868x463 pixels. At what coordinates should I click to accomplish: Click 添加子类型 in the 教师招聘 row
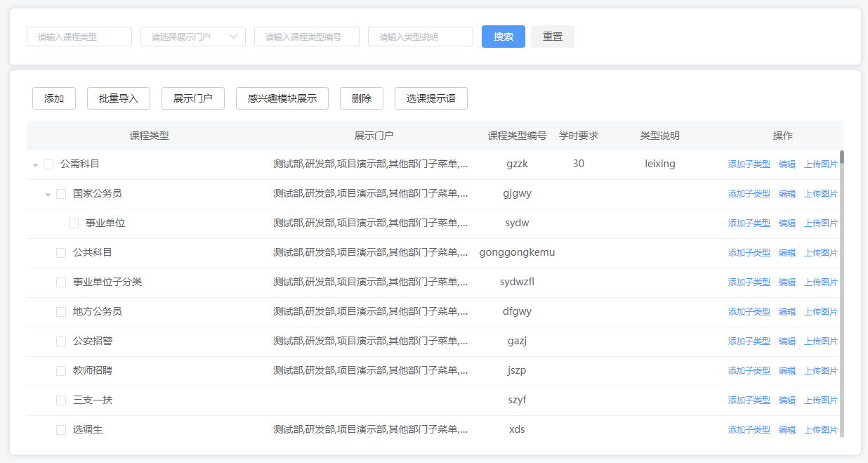coord(749,371)
